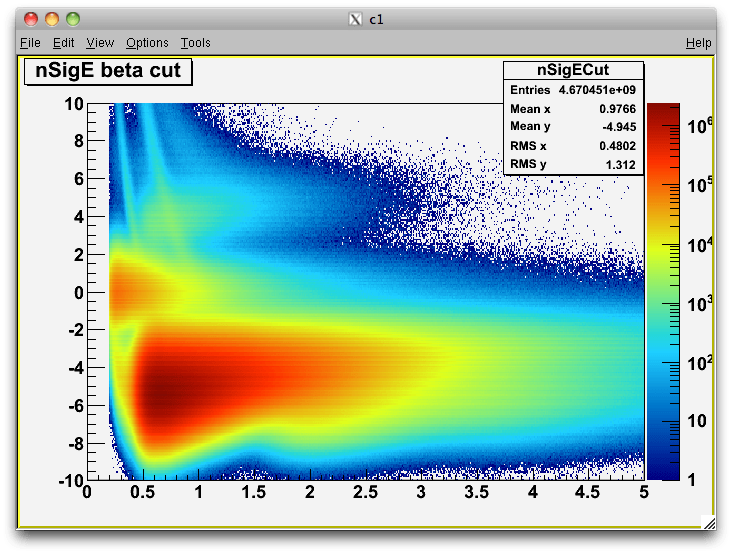732x554 pixels.
Task: Click the x-axis label 4.5
Action: 587,492
